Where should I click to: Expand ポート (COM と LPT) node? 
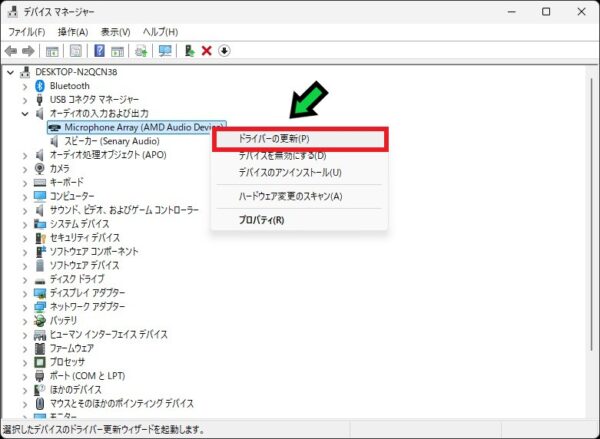(25, 376)
